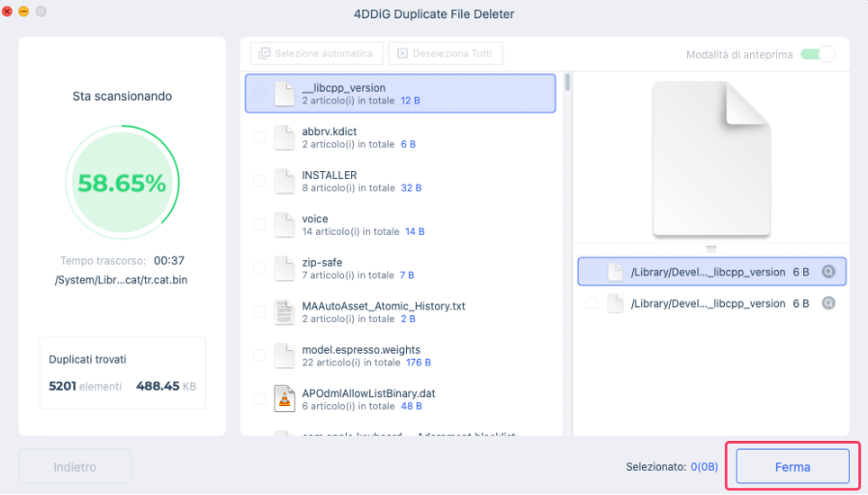868x495 pixels.
Task: Click the file icon of first duplicate path row
Action: coord(616,272)
